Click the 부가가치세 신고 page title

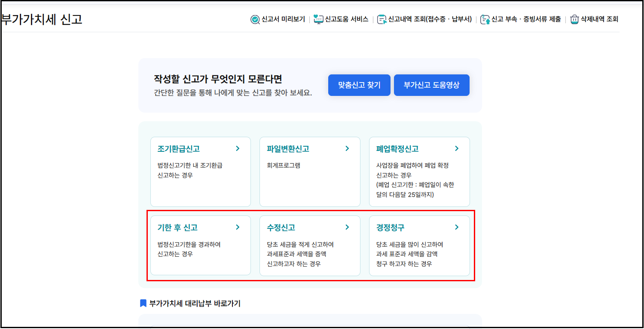point(41,19)
